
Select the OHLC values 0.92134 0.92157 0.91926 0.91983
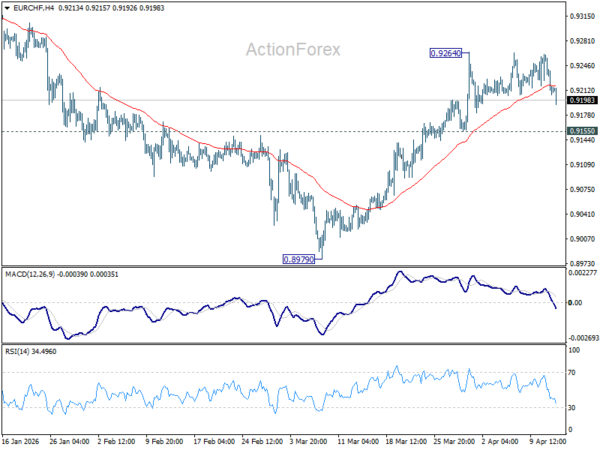coord(111,8)
